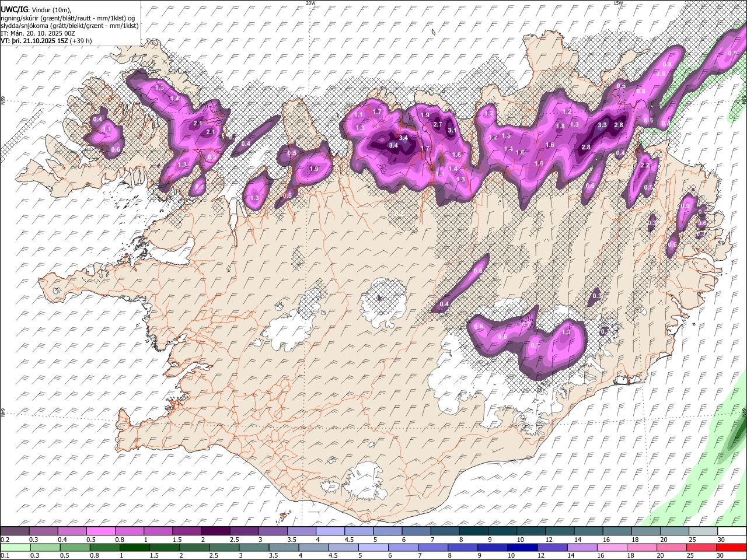Select bright red lower-row swatch labelled 30

[x=732, y=547]
